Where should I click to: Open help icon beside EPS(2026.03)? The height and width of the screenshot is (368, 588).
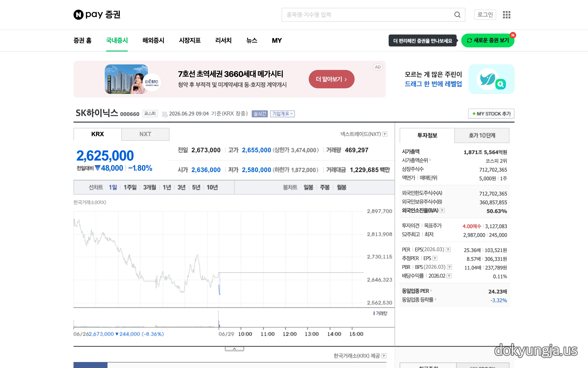tap(448, 250)
